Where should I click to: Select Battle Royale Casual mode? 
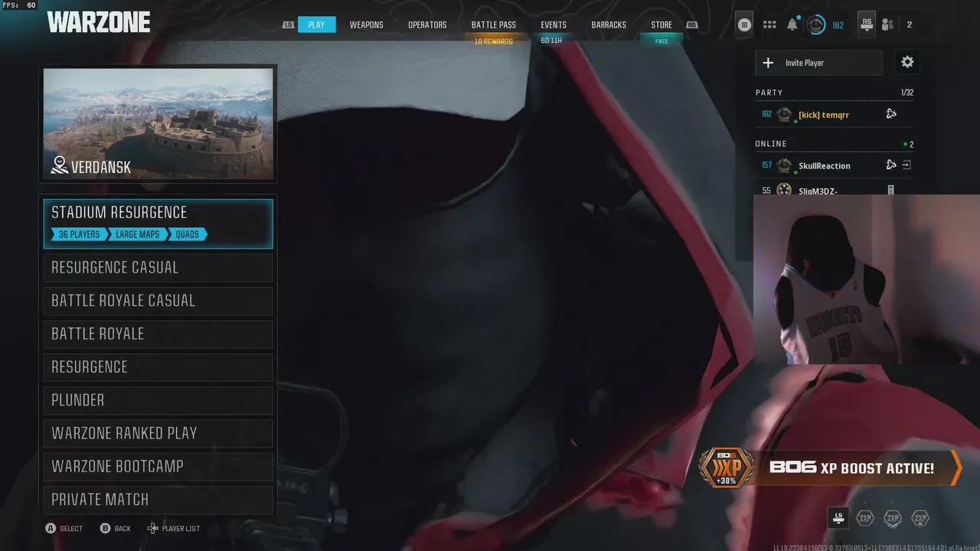158,301
